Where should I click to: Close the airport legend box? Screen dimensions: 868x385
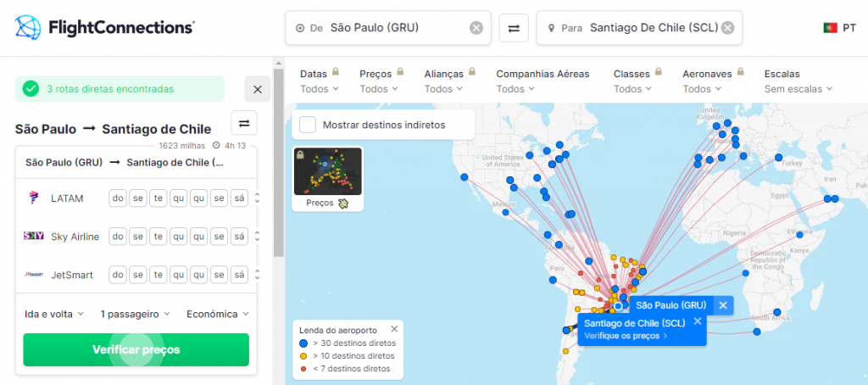[x=393, y=328]
